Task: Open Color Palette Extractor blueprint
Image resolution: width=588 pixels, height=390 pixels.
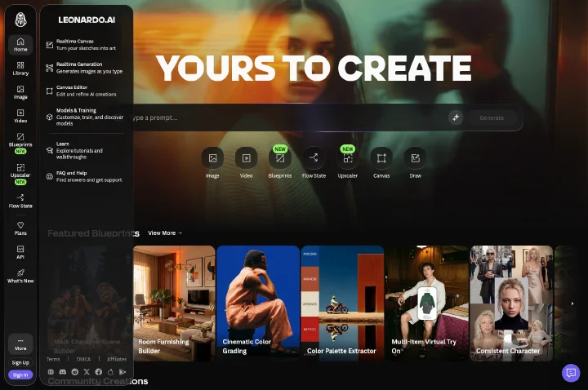Action: click(x=342, y=304)
